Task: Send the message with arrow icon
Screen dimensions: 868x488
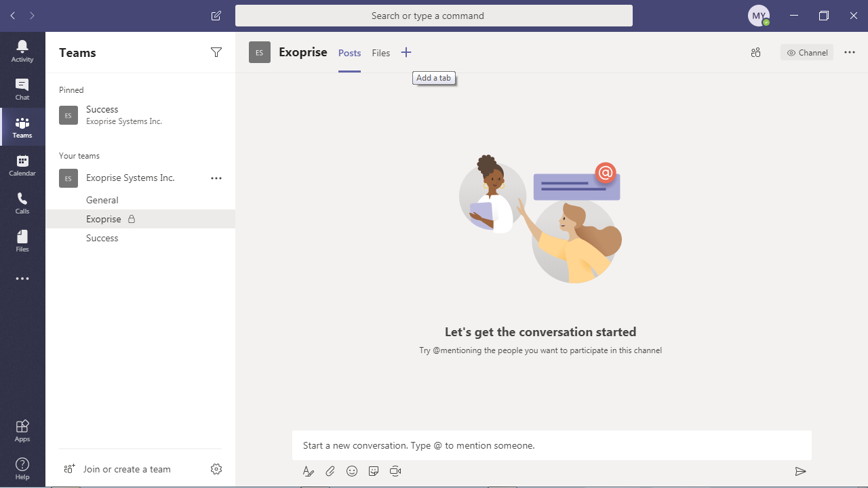Action: [x=800, y=471]
